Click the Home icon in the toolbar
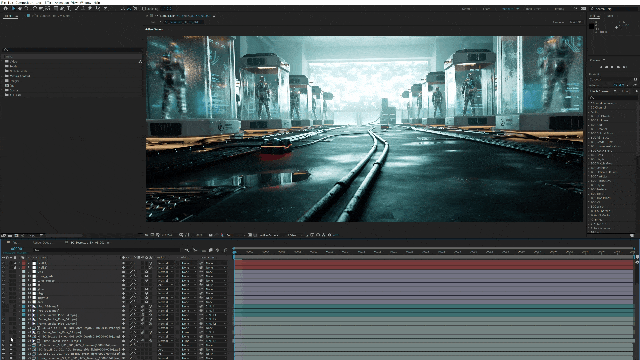This screenshot has height=360, width=640. click(x=5, y=9)
